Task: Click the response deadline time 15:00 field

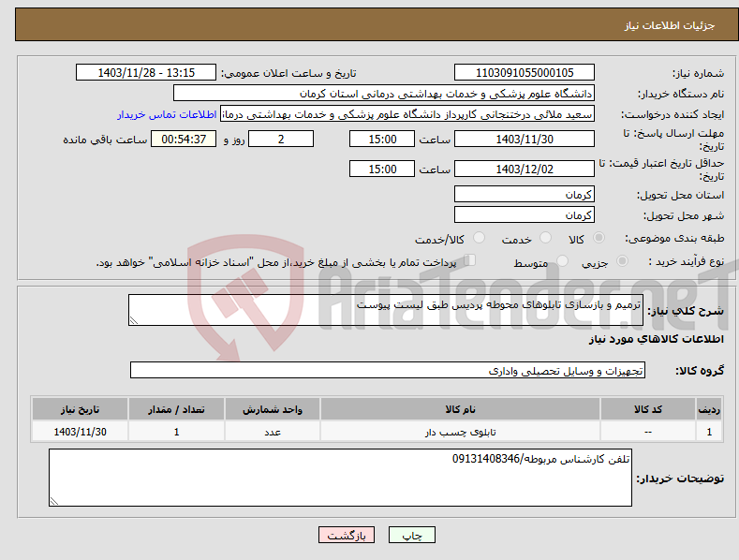Action: [382, 139]
